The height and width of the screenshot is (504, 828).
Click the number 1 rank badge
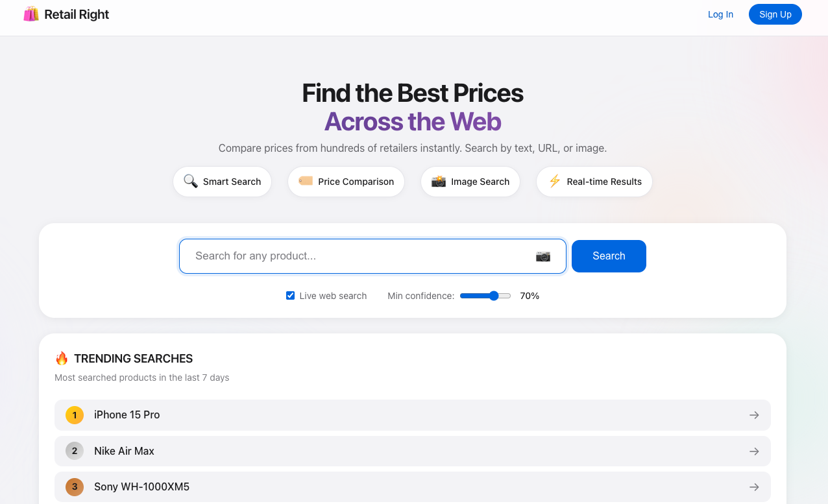point(74,414)
